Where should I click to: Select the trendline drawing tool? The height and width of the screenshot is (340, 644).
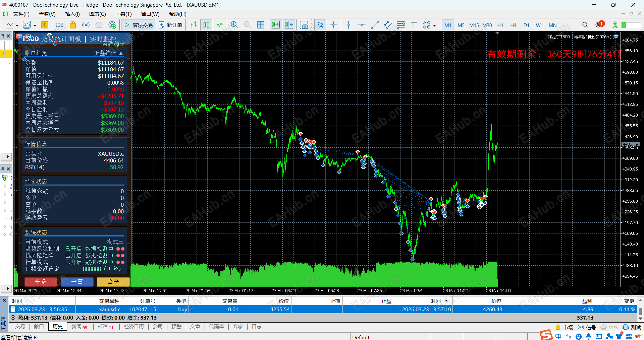coord(375,25)
